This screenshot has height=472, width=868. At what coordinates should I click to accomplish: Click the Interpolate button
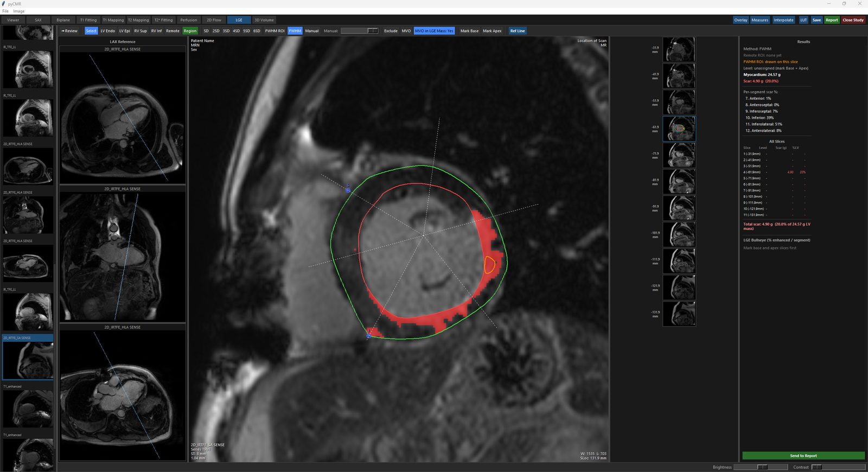point(783,20)
